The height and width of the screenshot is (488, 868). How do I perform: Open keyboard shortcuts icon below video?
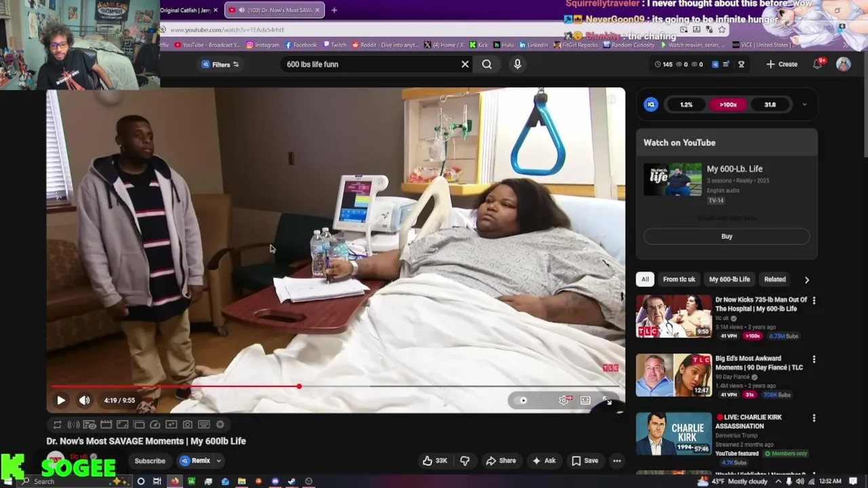click(x=203, y=424)
